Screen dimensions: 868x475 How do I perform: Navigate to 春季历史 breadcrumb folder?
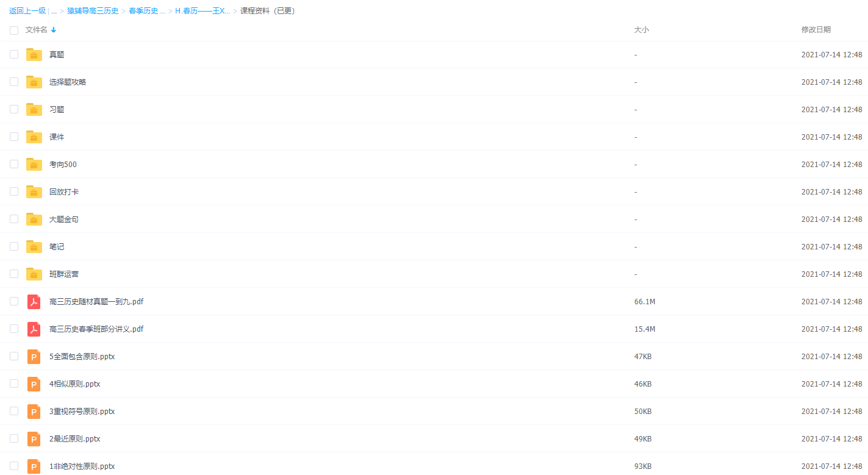coord(146,11)
